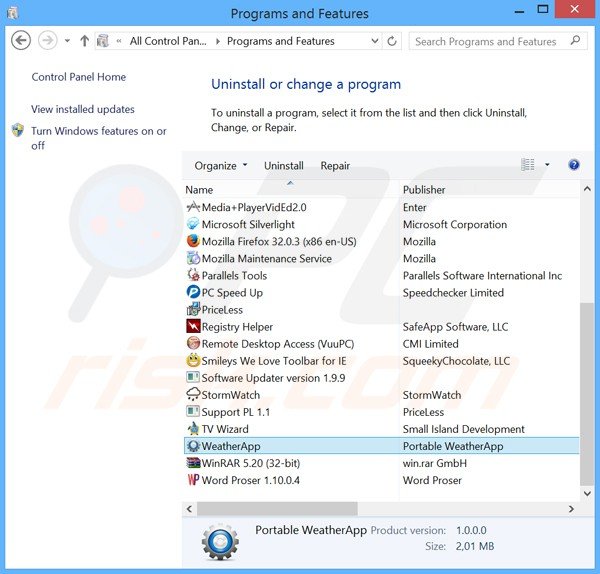Refresh the Programs and Features list
Viewport: 600px width, 574px height.
392,41
